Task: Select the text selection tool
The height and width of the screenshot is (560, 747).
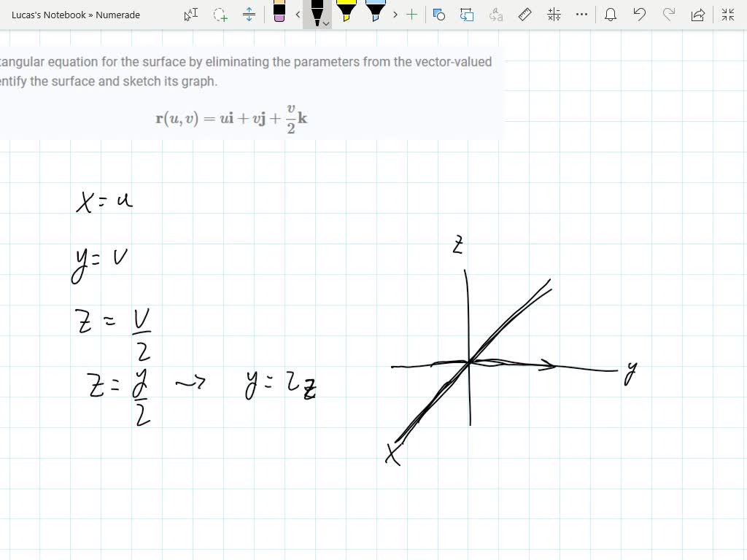Action: click(x=189, y=15)
